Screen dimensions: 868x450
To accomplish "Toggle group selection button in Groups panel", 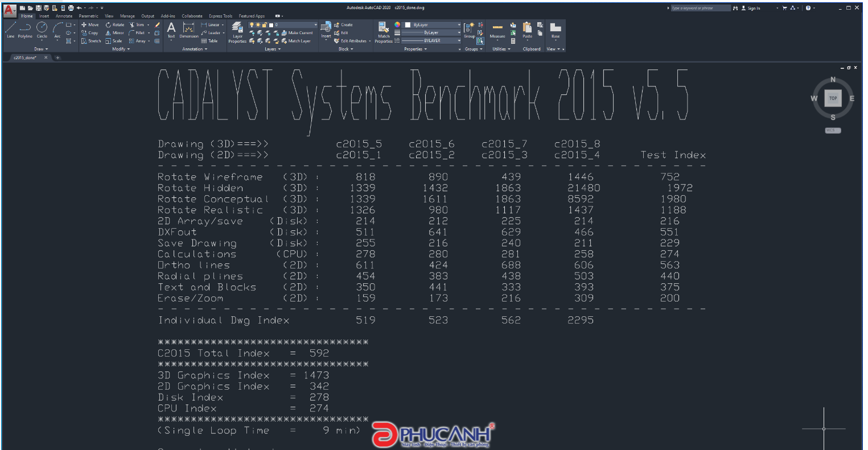I will tap(480, 41).
